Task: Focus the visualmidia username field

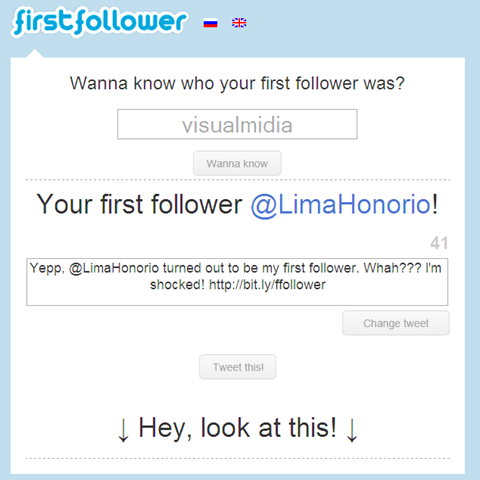Action: pos(237,124)
